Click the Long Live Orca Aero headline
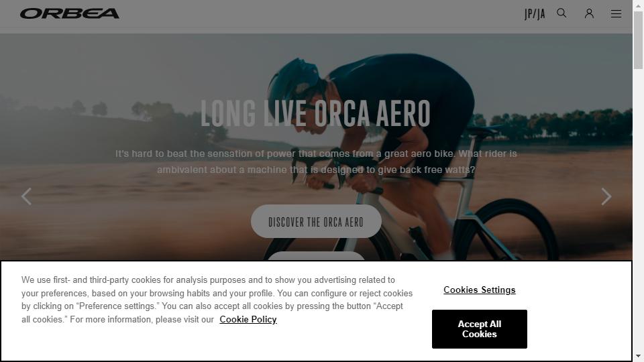The width and height of the screenshot is (644, 362). point(315,113)
